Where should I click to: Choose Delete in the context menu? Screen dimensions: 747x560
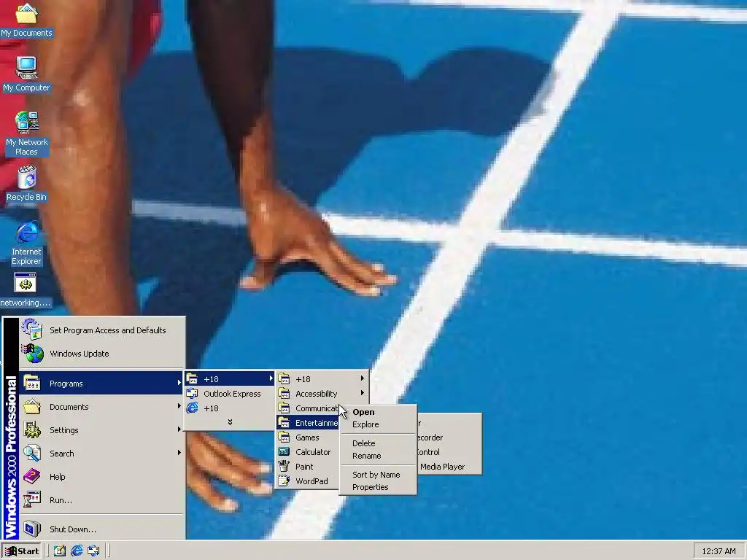tap(378, 443)
